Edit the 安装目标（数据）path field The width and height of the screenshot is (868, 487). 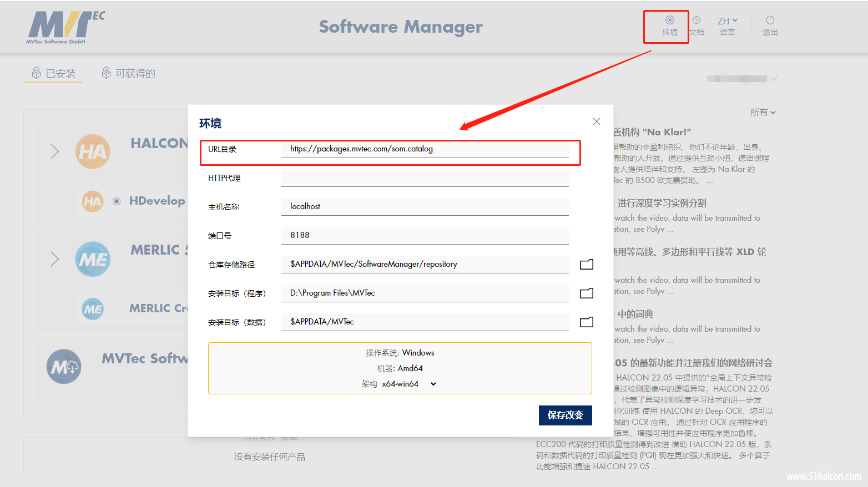[x=425, y=322]
